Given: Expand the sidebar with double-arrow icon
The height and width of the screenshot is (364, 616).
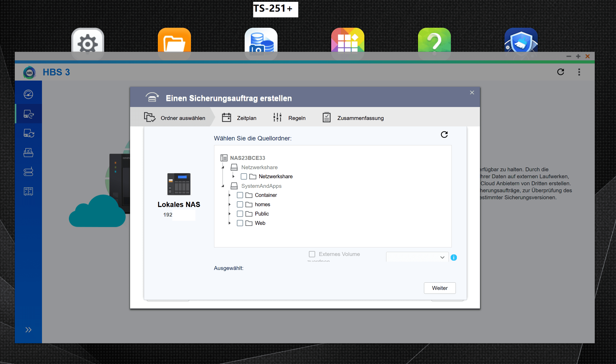Looking at the screenshot, I should click(28, 330).
